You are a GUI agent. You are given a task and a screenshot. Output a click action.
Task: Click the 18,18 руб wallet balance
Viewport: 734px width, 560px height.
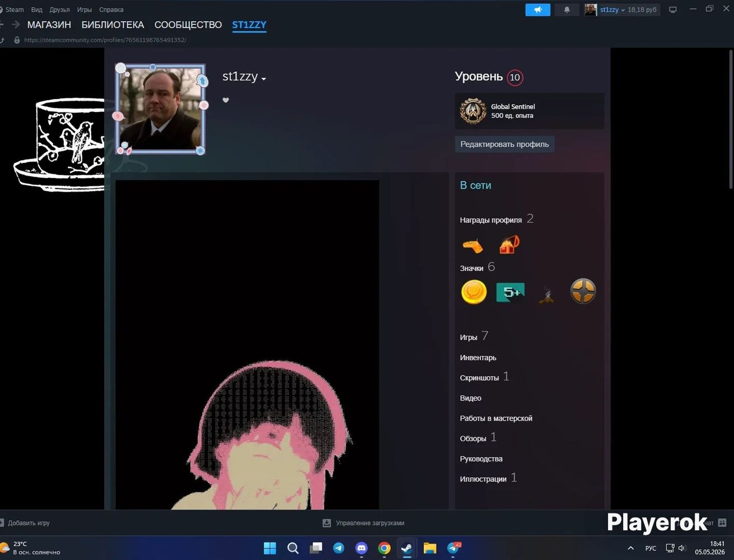642,10
